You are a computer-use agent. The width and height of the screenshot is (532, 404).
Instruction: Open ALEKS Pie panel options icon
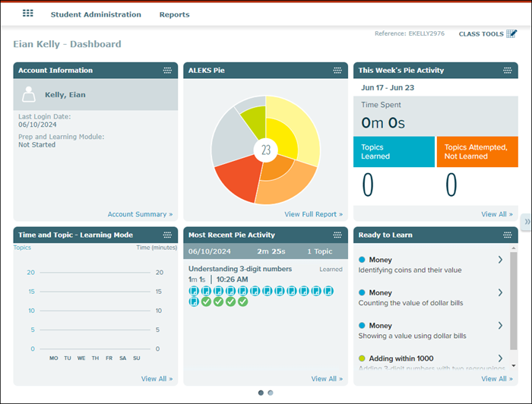coord(337,71)
